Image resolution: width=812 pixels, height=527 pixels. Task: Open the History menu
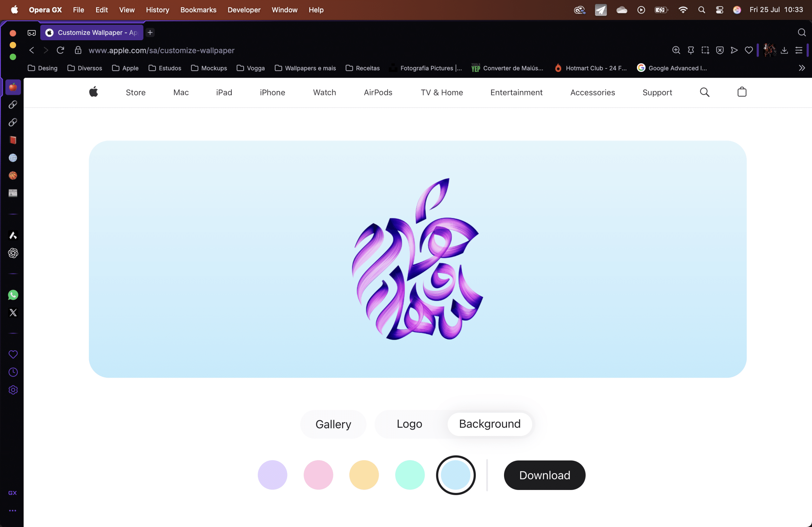[157, 10]
